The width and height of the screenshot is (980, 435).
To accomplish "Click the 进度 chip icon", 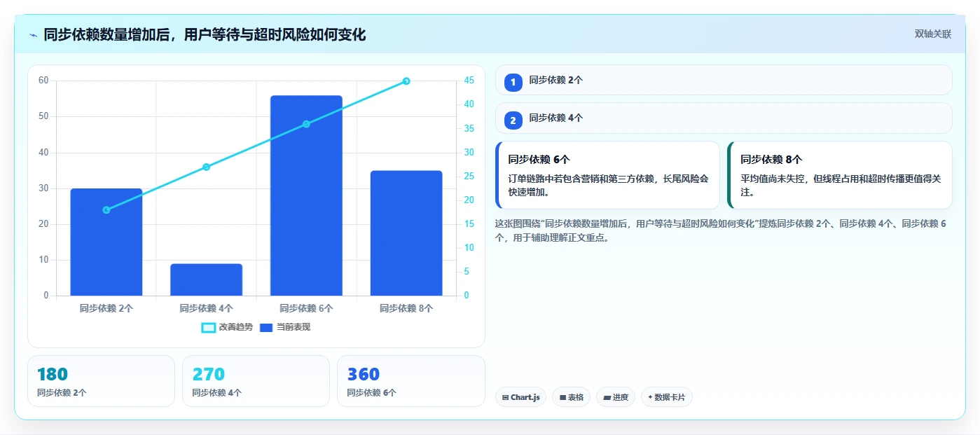I will [607, 397].
